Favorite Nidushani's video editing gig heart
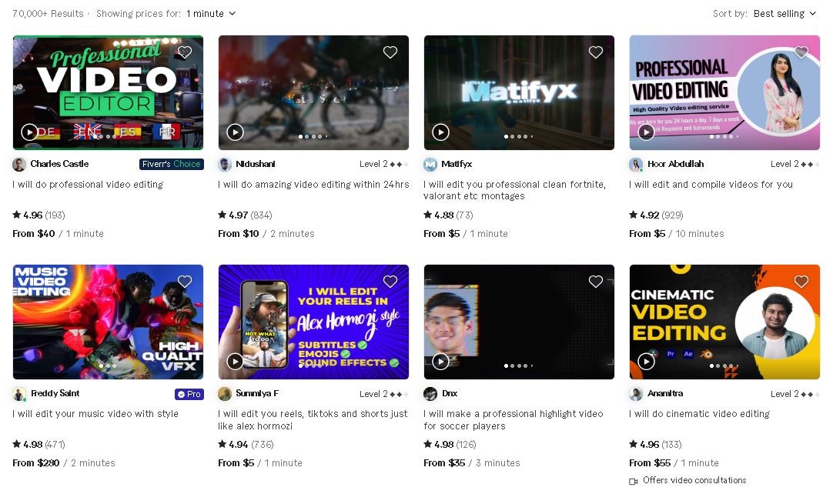 point(390,52)
